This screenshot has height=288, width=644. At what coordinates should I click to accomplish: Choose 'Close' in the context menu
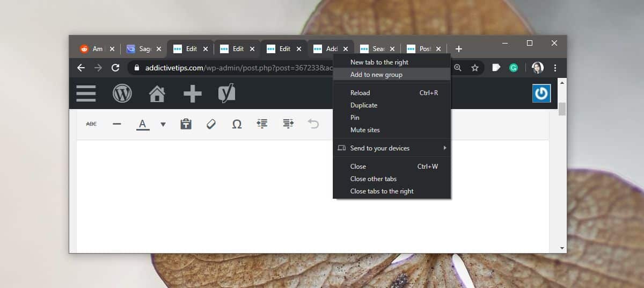[392, 167]
